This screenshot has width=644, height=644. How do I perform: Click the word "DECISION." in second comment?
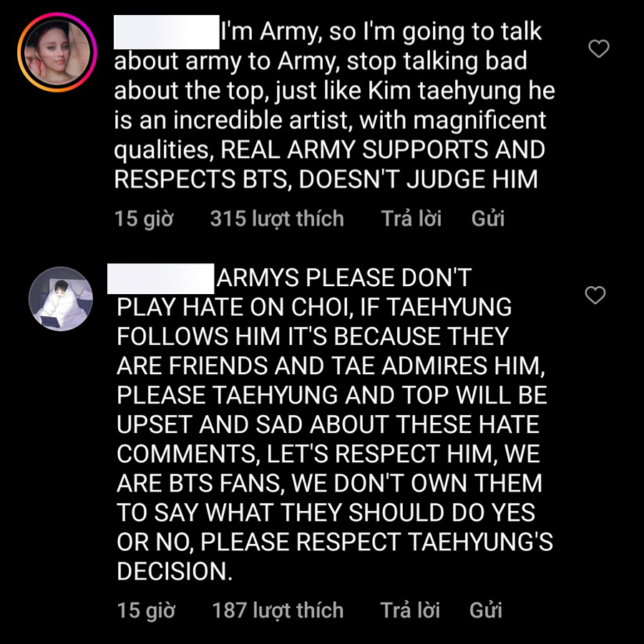click(175, 571)
